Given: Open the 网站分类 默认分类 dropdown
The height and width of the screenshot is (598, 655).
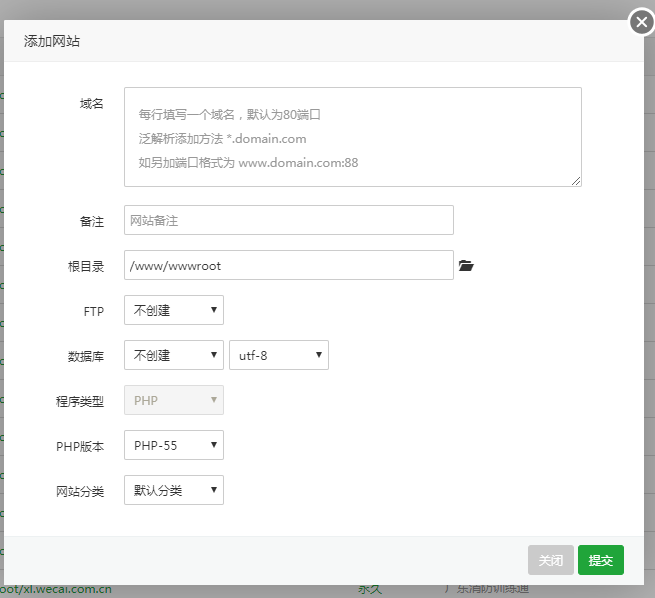Looking at the screenshot, I should (x=174, y=490).
